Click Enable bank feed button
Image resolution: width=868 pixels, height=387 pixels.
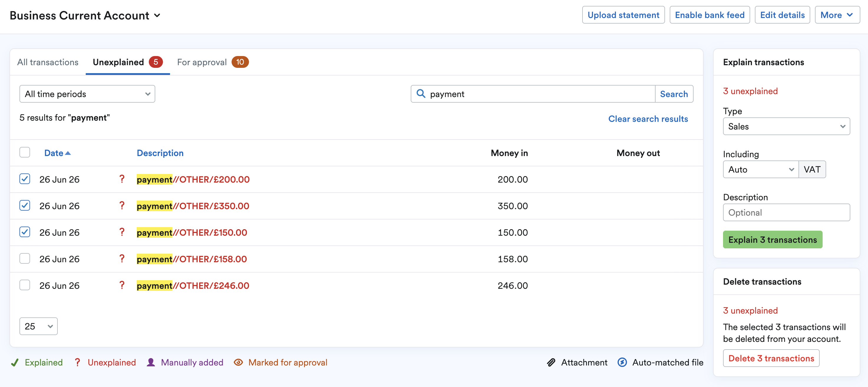coord(709,15)
